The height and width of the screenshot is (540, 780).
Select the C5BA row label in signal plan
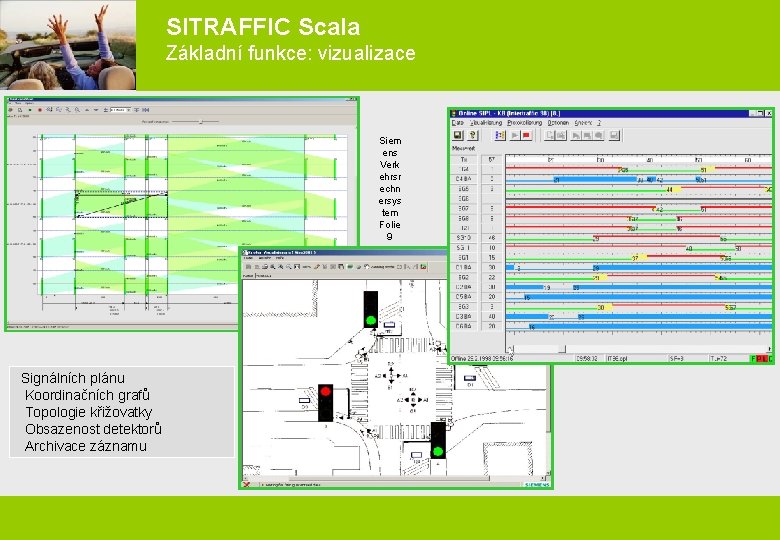464,297
